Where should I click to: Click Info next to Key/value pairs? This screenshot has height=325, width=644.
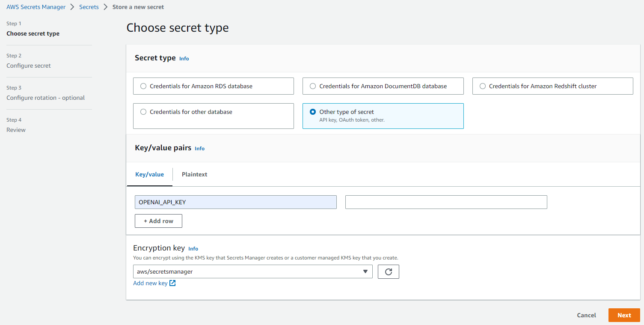click(x=199, y=148)
